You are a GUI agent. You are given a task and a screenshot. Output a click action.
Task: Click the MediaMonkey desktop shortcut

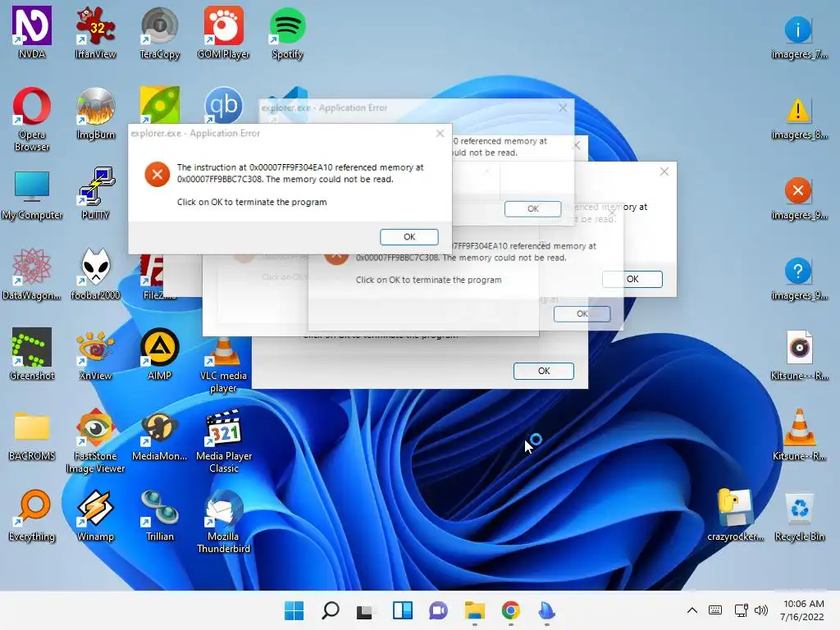tap(160, 435)
